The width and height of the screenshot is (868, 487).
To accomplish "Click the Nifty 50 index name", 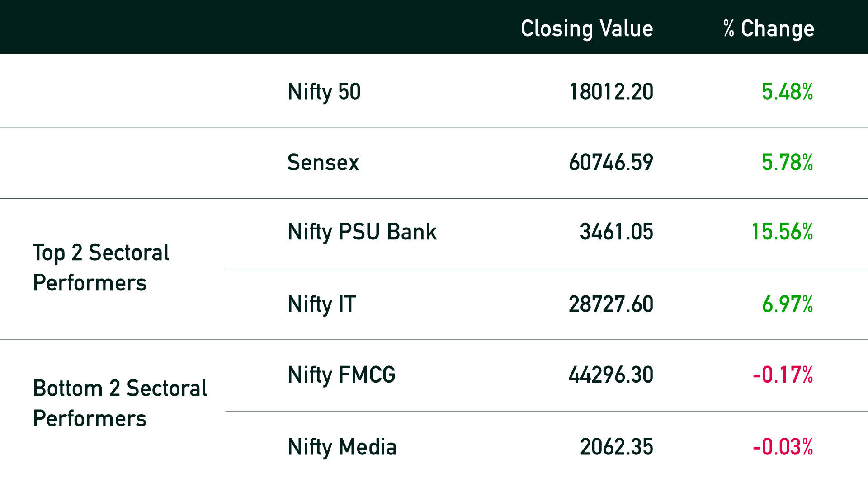I will coord(324,93).
